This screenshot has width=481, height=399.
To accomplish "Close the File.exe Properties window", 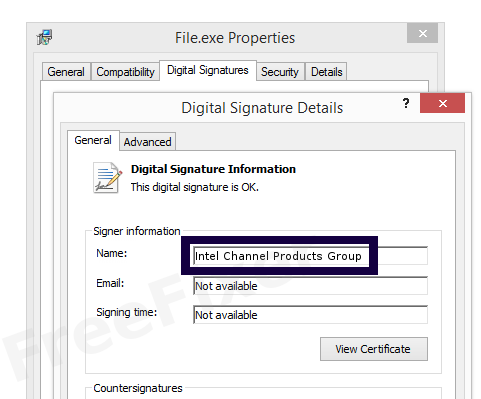I will pyautogui.click(x=422, y=33).
